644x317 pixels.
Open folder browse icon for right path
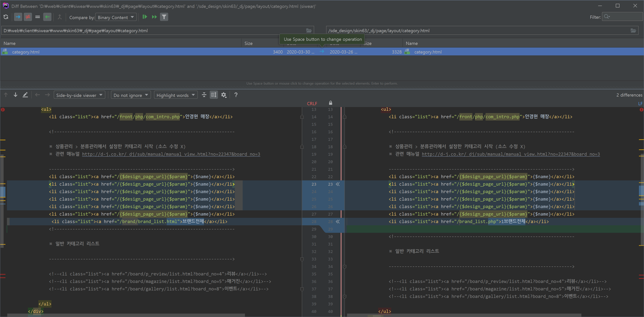pyautogui.click(x=633, y=31)
